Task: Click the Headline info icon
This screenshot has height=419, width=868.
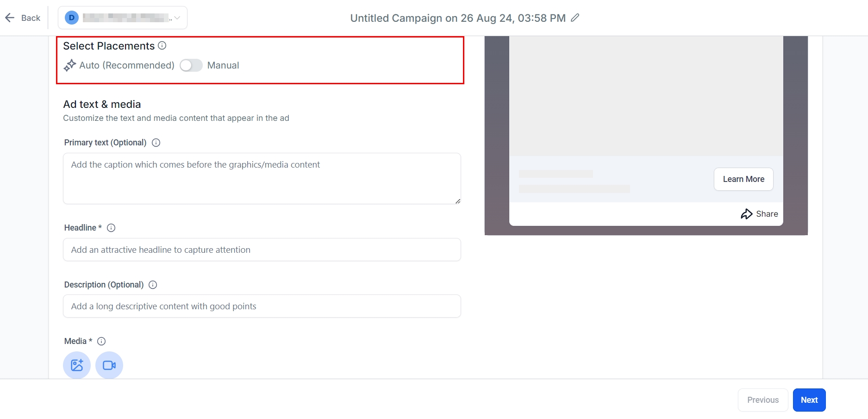Action: (x=111, y=228)
